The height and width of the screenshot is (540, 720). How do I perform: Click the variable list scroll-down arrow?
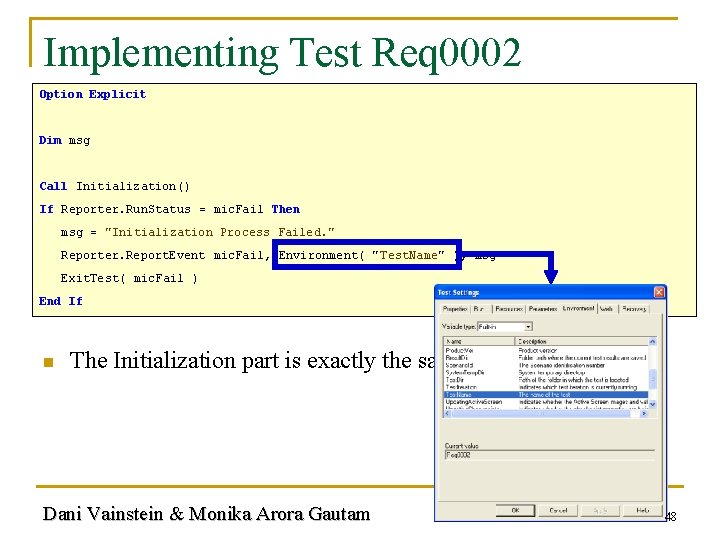[x=652, y=404]
